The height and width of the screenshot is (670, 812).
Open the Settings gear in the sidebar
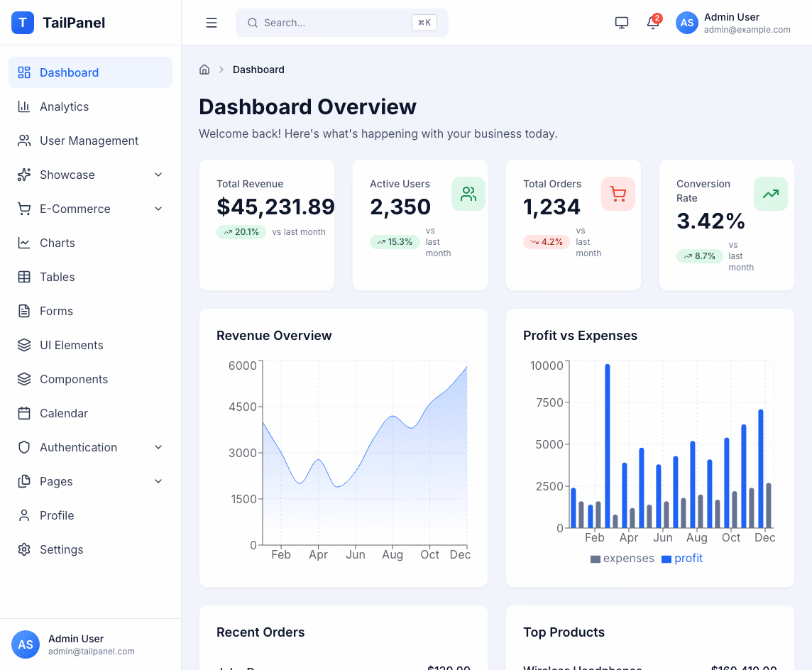pos(25,549)
